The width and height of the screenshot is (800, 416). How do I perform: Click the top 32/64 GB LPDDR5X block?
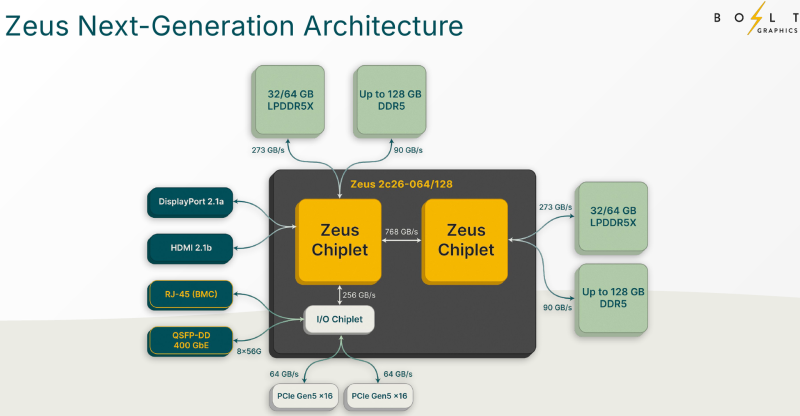tap(289, 101)
